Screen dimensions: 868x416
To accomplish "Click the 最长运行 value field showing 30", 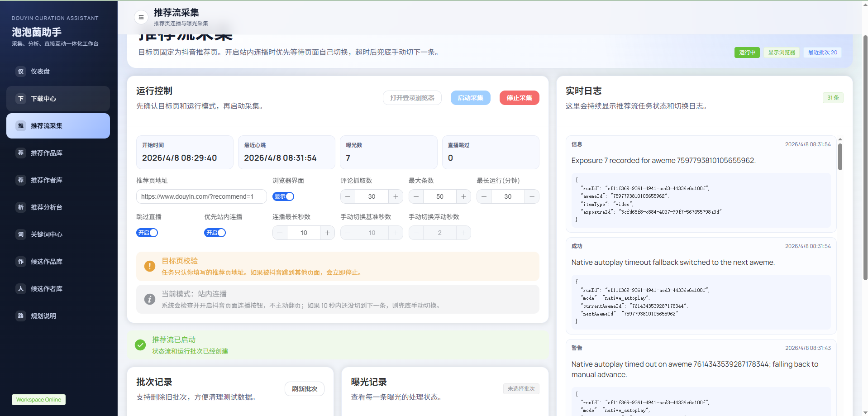I will click(x=508, y=196).
